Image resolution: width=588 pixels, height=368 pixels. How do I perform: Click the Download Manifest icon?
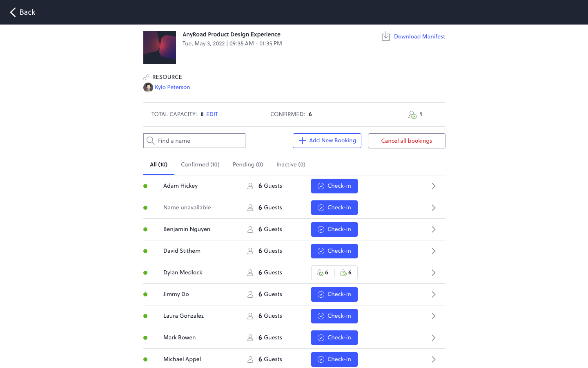pos(385,36)
